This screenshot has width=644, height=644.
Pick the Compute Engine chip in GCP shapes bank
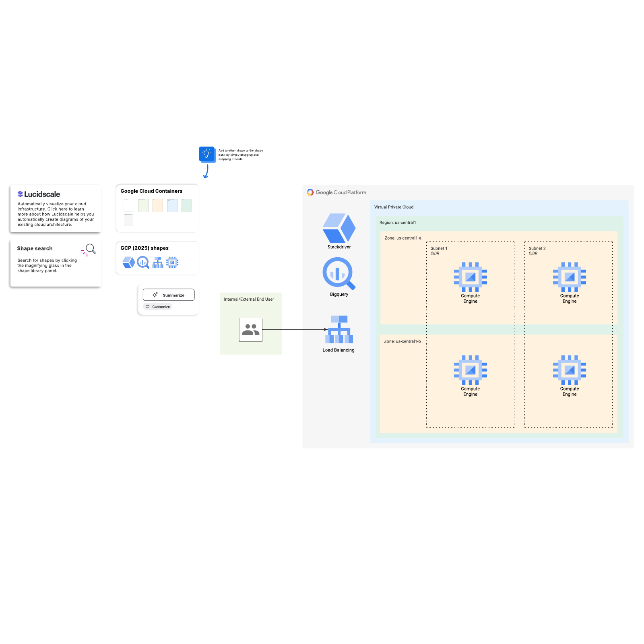coord(172,262)
